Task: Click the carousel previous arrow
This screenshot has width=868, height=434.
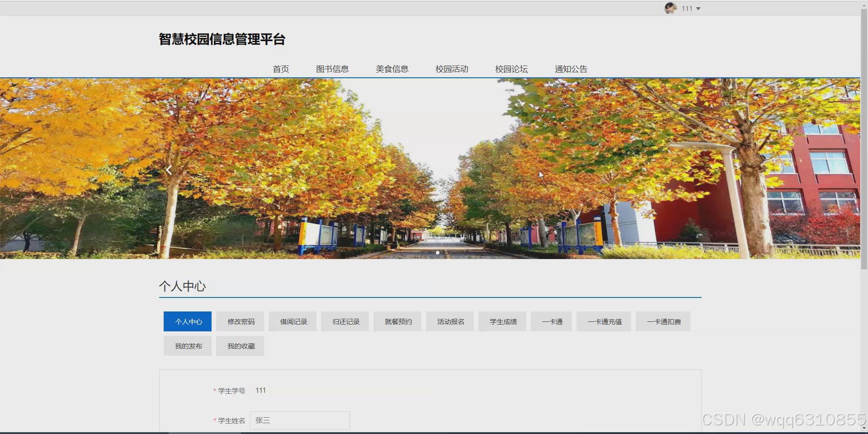Action: pos(169,170)
